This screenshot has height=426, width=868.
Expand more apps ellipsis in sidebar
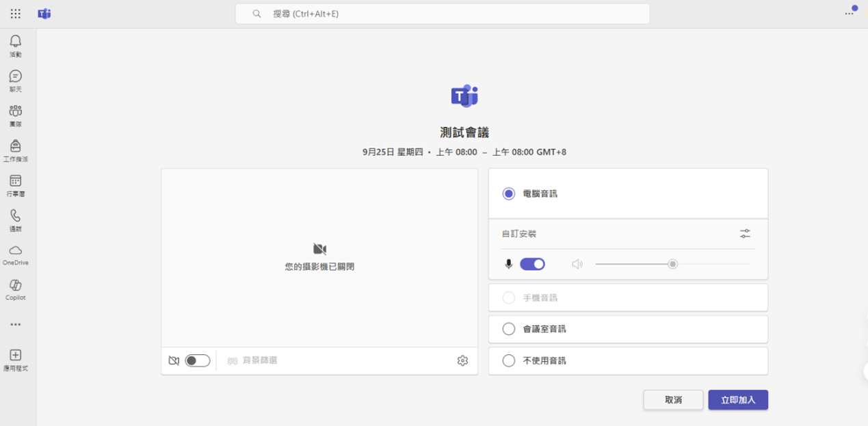(x=15, y=325)
